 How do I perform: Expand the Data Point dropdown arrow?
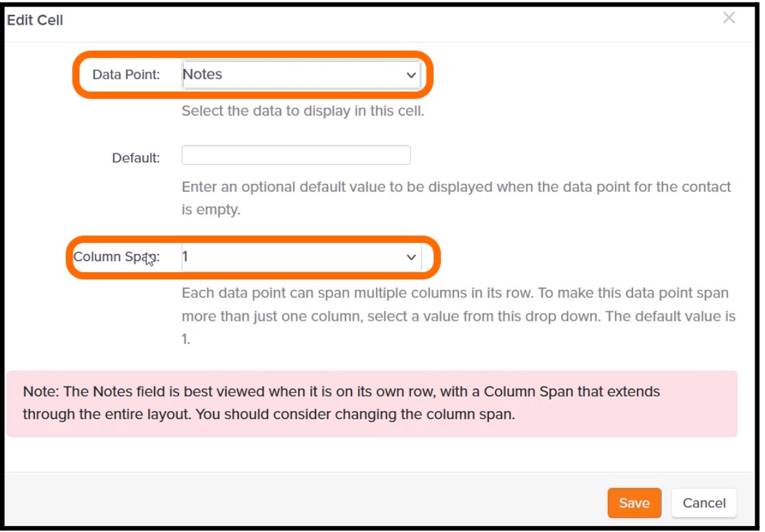click(x=411, y=75)
